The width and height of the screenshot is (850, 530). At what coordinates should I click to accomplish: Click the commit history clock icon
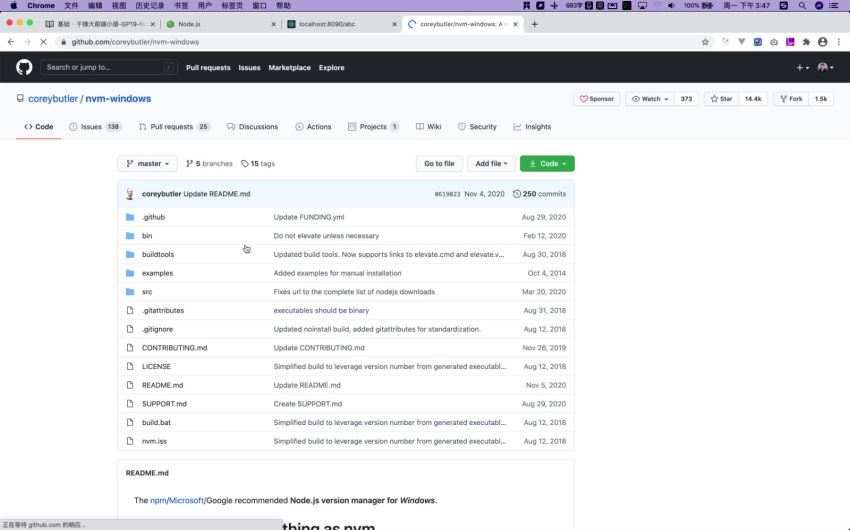tap(517, 194)
